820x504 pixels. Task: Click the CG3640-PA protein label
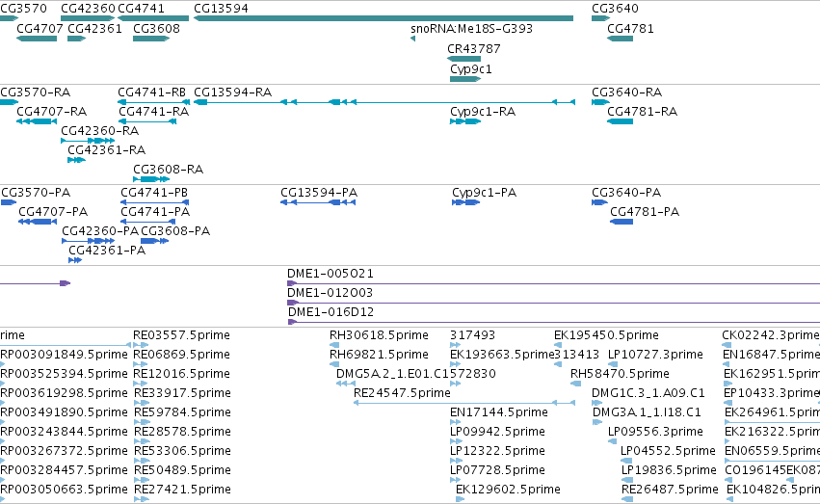click(x=626, y=193)
